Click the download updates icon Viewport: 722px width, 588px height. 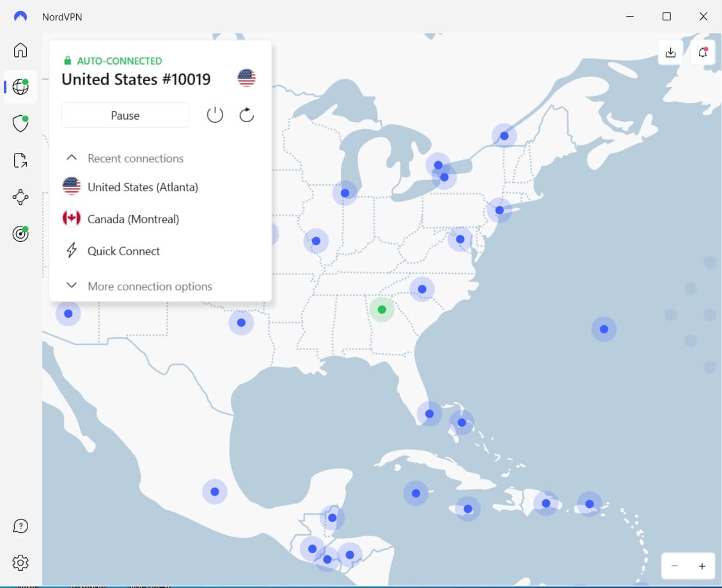pyautogui.click(x=670, y=52)
